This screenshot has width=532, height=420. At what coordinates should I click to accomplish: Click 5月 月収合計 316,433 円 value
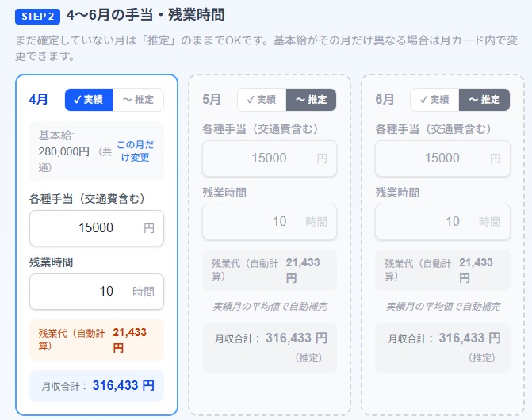pos(297,338)
